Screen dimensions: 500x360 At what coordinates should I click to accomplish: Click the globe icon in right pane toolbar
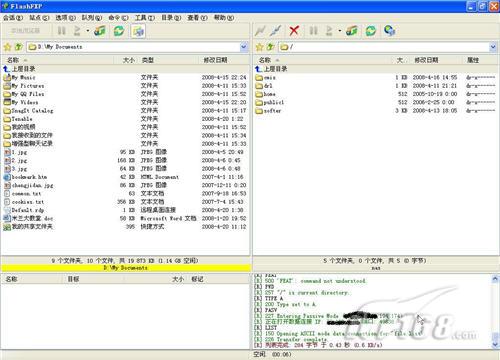point(389,31)
